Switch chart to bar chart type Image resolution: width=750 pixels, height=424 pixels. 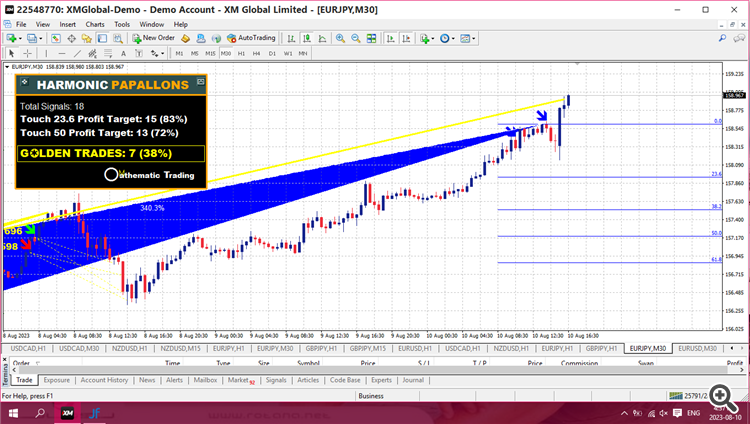coord(291,38)
